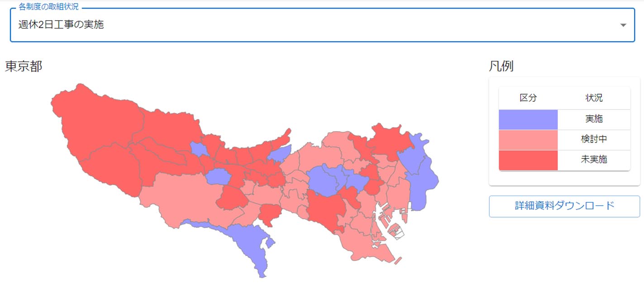The width and height of the screenshot is (644, 285).
Task: Click the 実施 status label in legend
Action: tap(594, 119)
